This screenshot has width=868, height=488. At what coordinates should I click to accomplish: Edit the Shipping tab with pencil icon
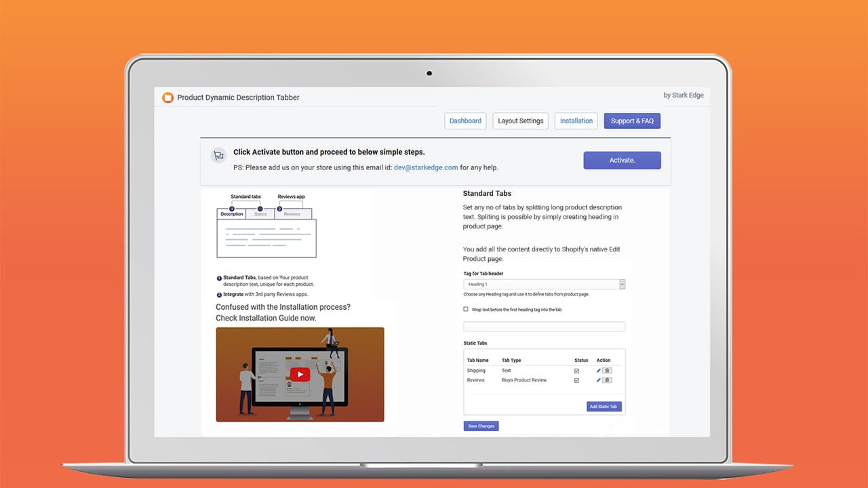tap(599, 371)
